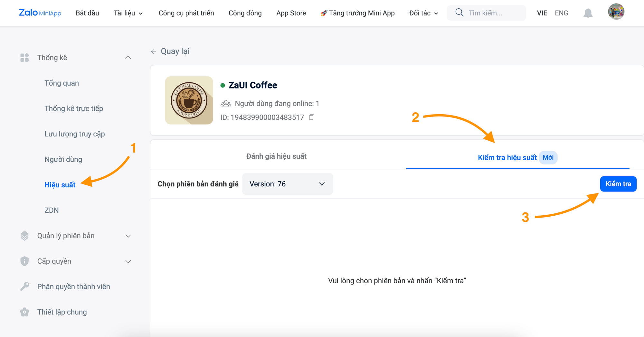
Task: Switch to Đánh giá hiệu suất tab
Action: pyautogui.click(x=276, y=156)
